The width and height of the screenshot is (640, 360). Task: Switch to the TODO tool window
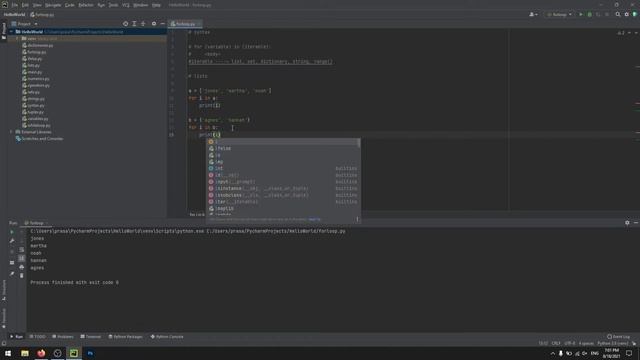pos(38,337)
